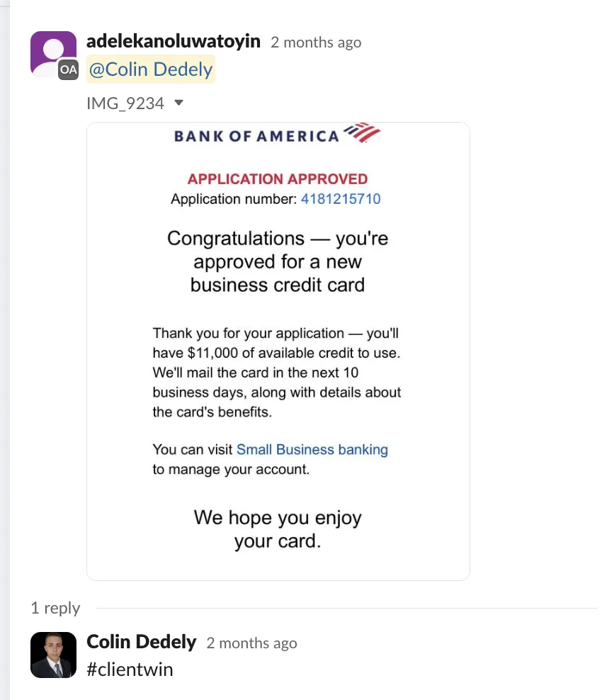Click the Bank of America flag logo
The height and width of the screenshot is (700, 602).
[x=361, y=132]
